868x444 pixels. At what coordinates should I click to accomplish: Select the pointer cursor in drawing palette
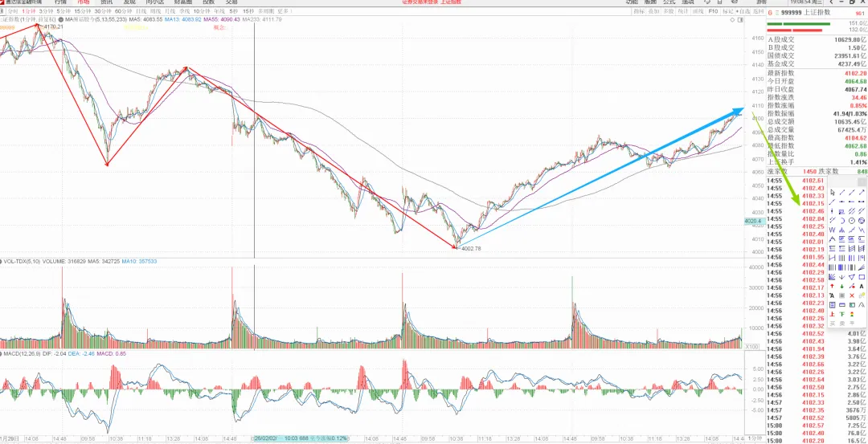pyautogui.click(x=832, y=193)
